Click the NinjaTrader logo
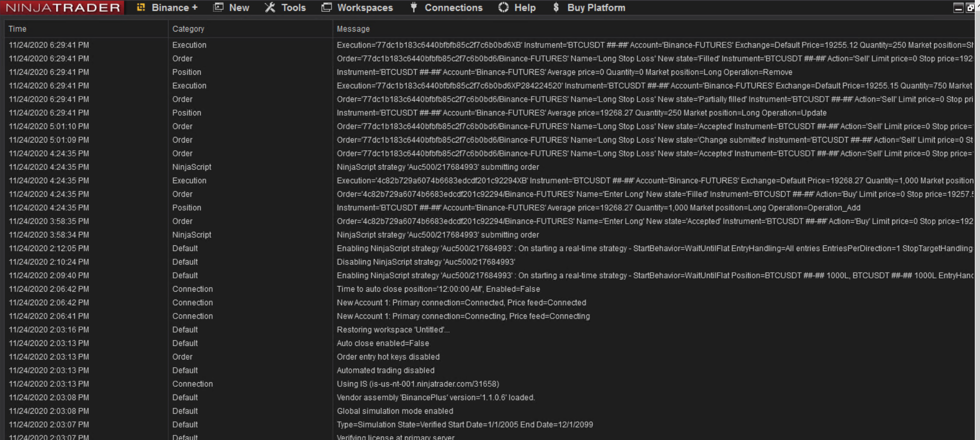The image size is (980, 440). tap(62, 8)
